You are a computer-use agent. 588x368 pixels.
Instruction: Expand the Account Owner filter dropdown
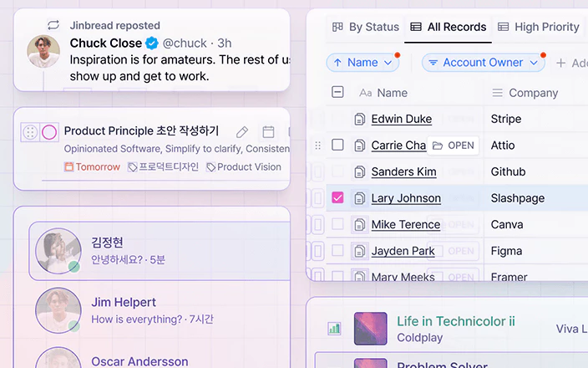pyautogui.click(x=483, y=63)
